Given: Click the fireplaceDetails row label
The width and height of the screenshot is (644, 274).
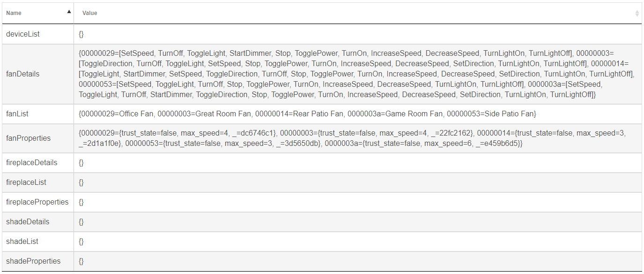Looking at the screenshot, I should click(x=32, y=162).
